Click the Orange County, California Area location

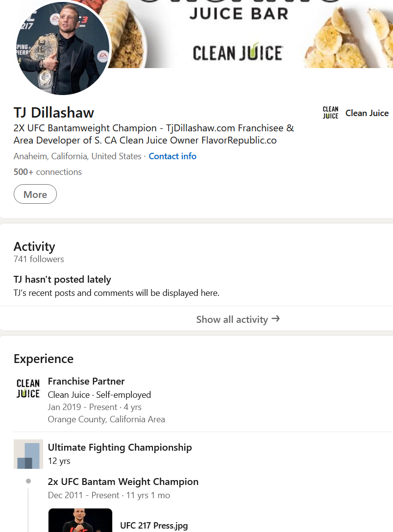tap(106, 419)
